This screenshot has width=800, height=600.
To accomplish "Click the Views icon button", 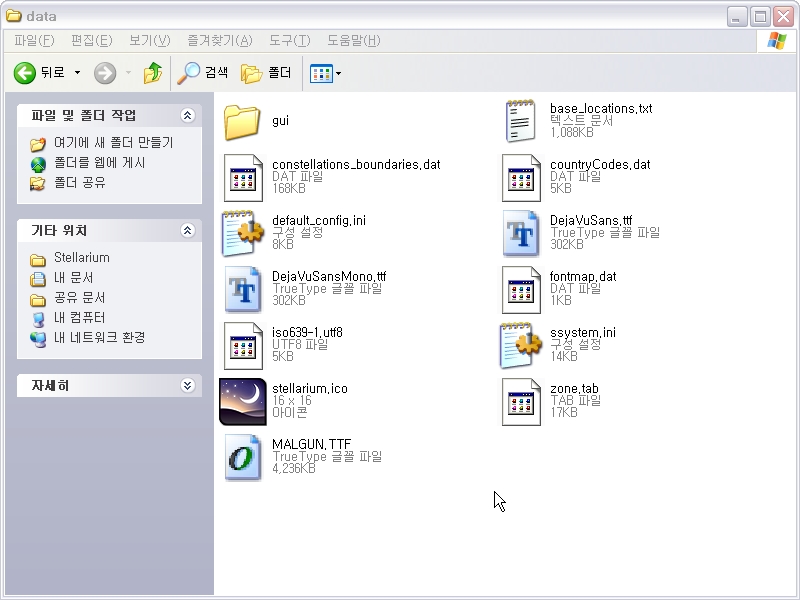I will click(x=321, y=73).
